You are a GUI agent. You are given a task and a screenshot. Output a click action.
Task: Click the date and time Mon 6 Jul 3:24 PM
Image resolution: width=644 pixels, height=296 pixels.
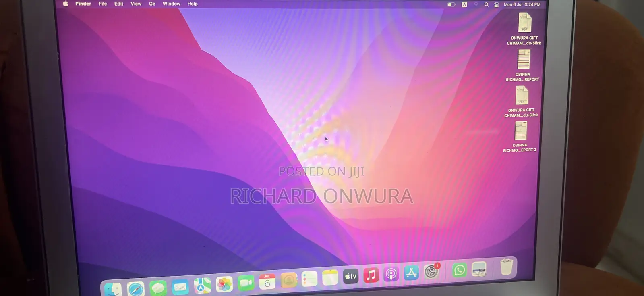pyautogui.click(x=522, y=4)
